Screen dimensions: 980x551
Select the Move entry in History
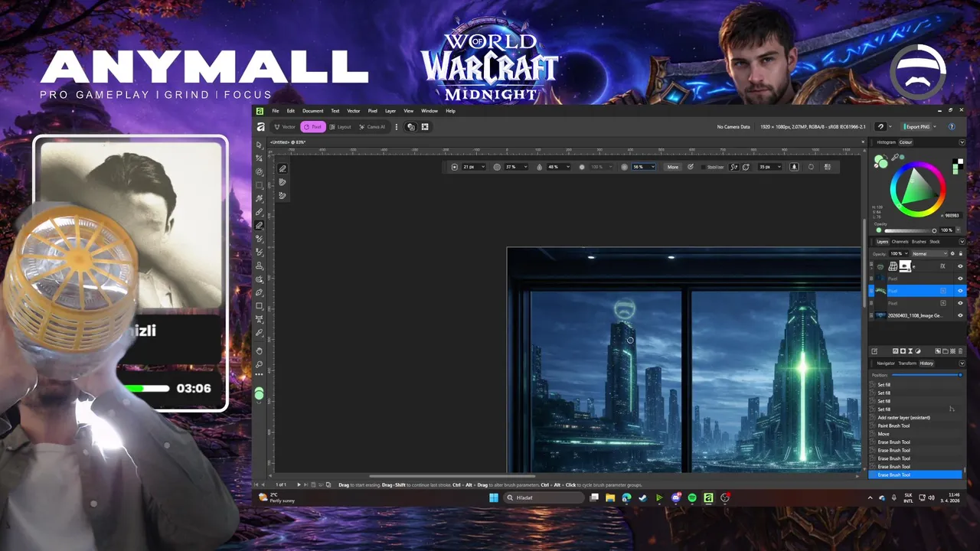pos(884,434)
